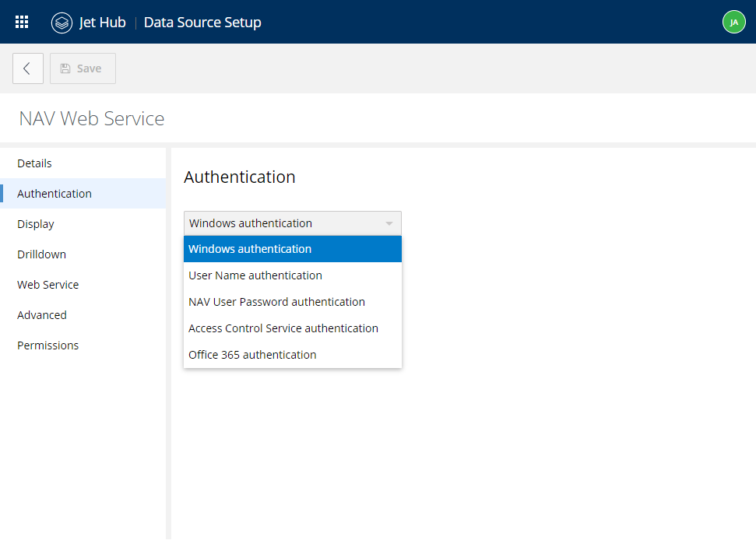This screenshot has width=756, height=540.
Task: Click the Data Source Setup header text
Action: [202, 23]
